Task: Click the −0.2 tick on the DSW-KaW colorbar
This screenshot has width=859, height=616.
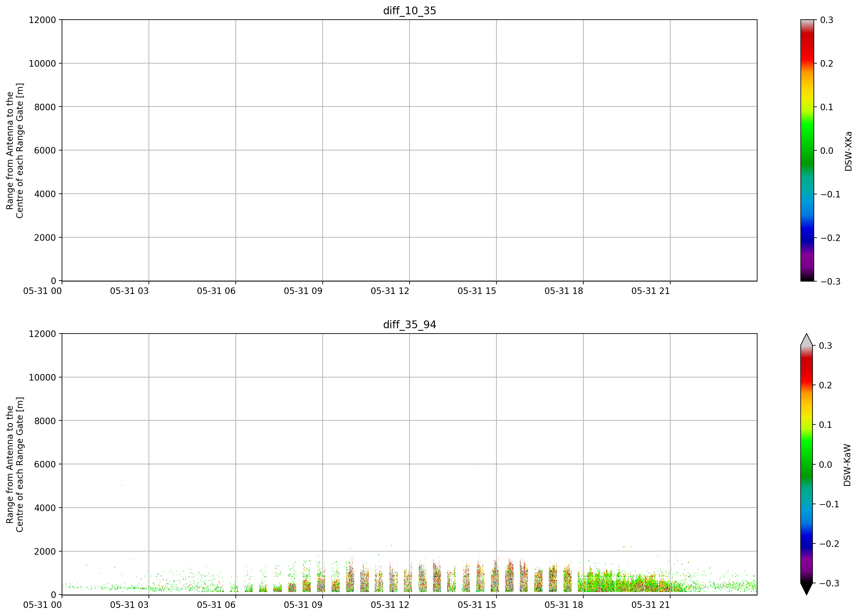Action: (829, 544)
